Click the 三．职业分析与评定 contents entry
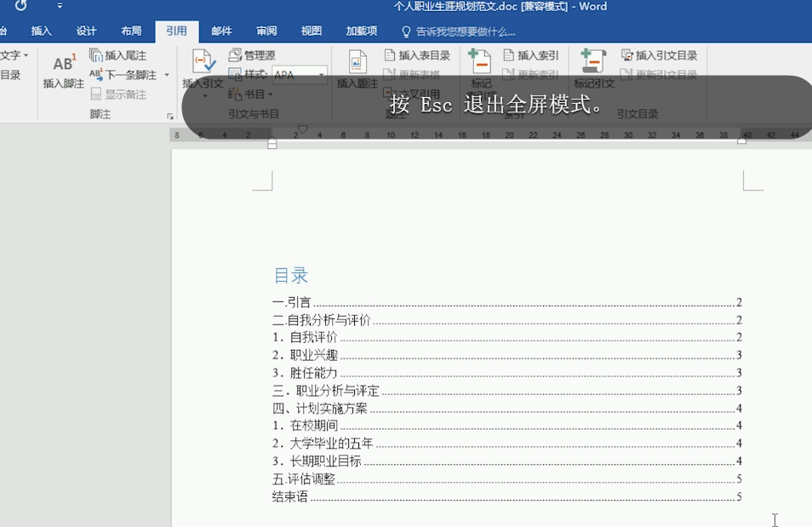This screenshot has height=527, width=812. (x=507, y=390)
